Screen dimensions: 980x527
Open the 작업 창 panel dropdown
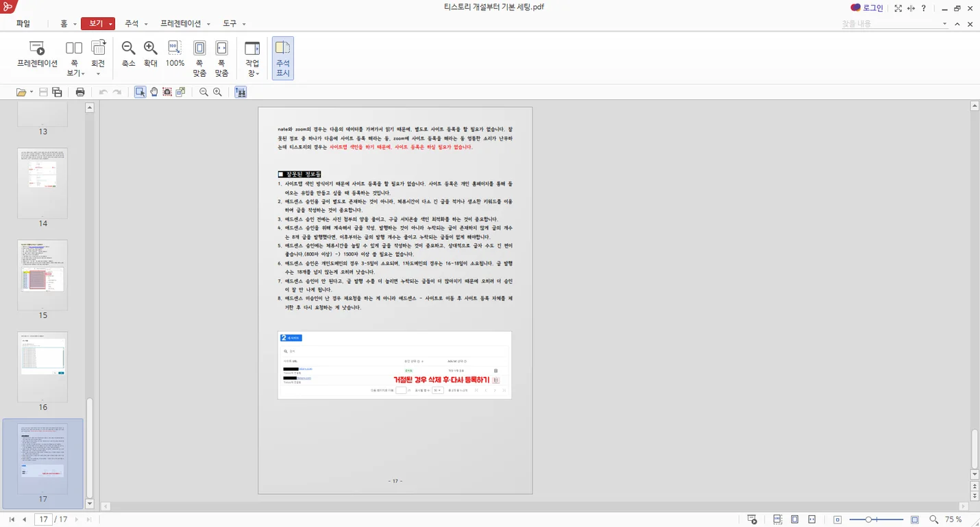pyautogui.click(x=252, y=58)
